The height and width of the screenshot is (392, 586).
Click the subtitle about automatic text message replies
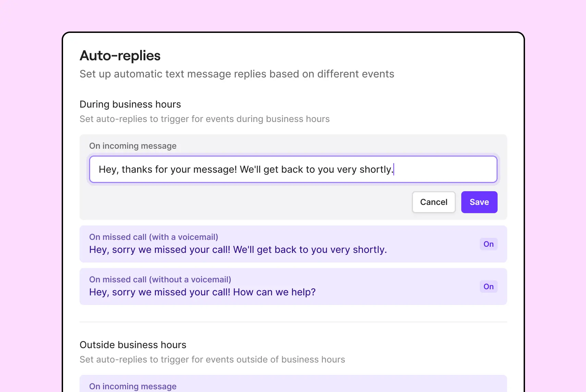(236, 74)
